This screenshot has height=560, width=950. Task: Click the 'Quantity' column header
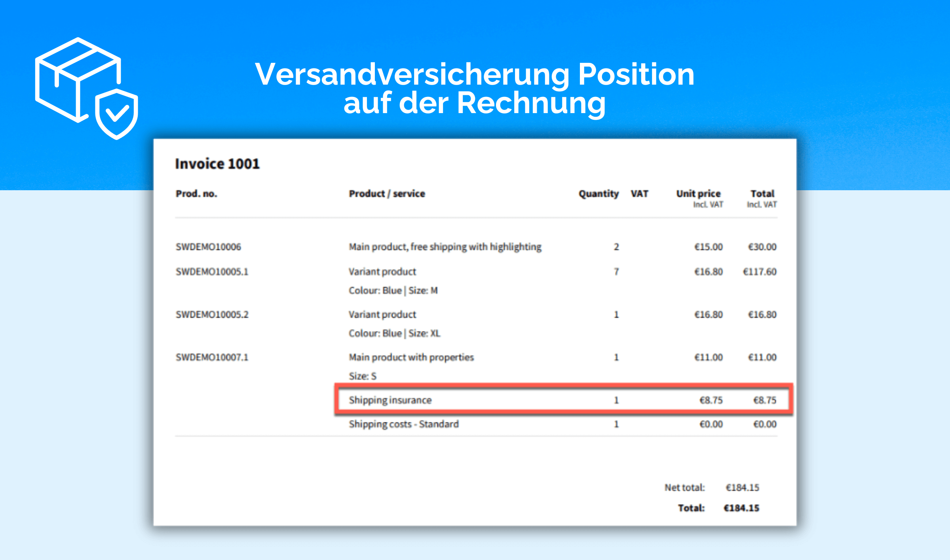pos(598,194)
